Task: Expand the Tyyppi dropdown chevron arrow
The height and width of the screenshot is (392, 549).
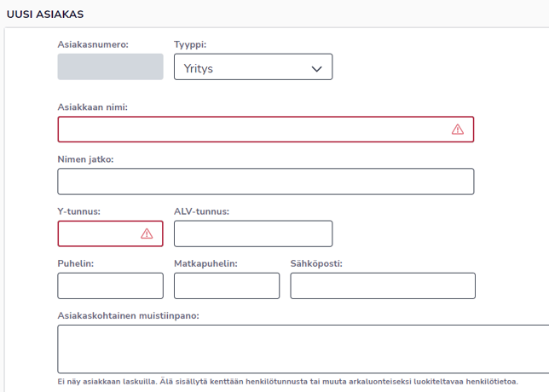Action: [317, 68]
